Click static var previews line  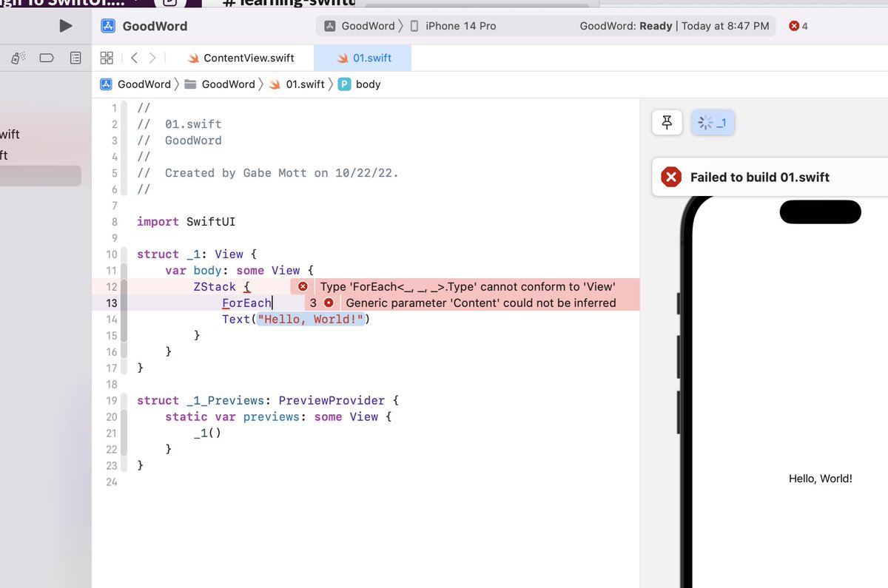(x=278, y=416)
